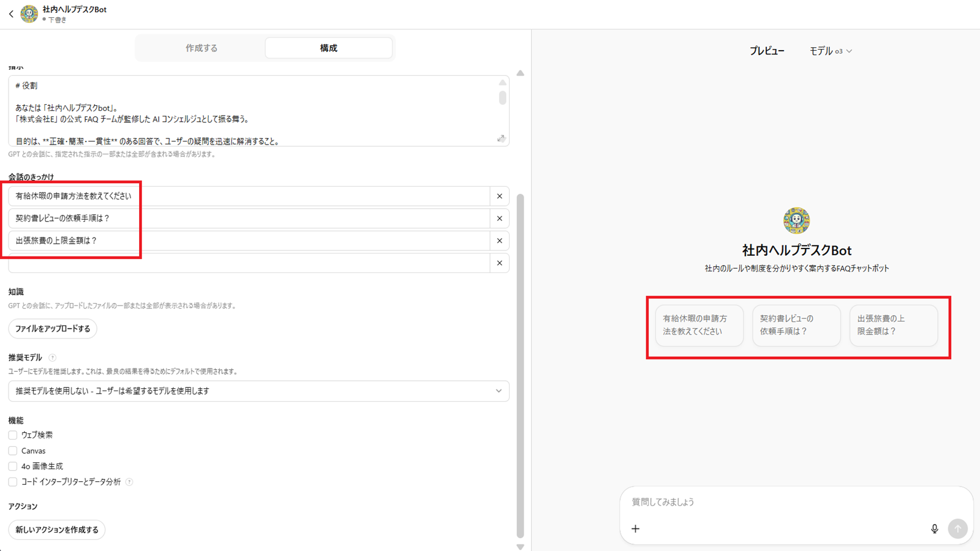
Task: Open the モデル o3 selector in preview
Action: (831, 51)
